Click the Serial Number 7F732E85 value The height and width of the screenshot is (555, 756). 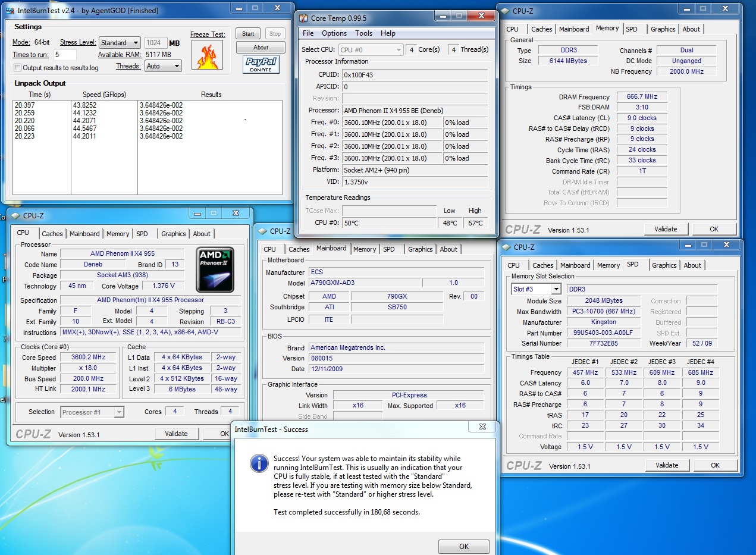pyautogui.click(x=603, y=343)
